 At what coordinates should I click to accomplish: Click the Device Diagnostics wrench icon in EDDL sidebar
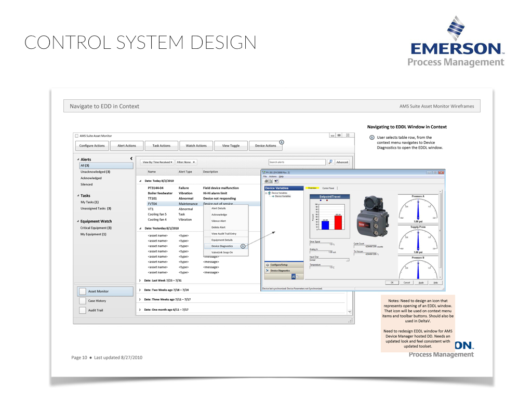(x=268, y=271)
